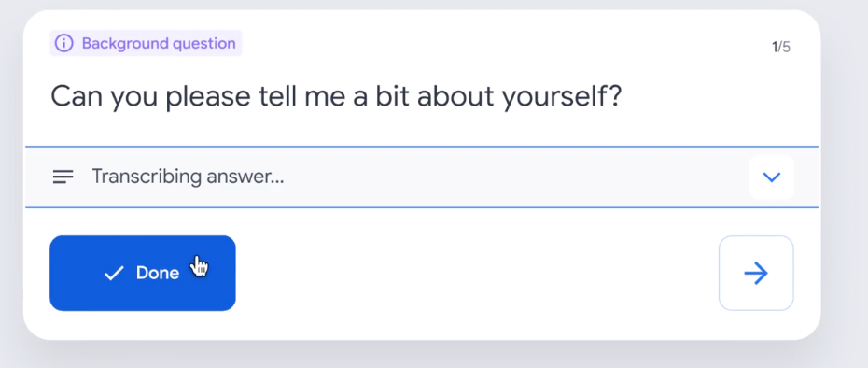This screenshot has width=868, height=368.
Task: Click the gray backdrop outside the card
Action: coord(844,183)
